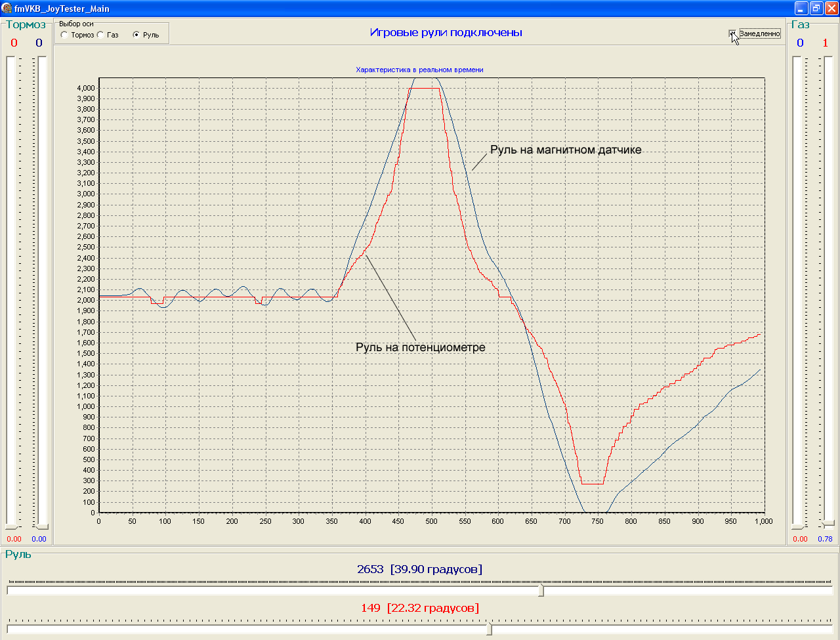Select the Руль axis radio button
840x640 pixels.
point(136,35)
